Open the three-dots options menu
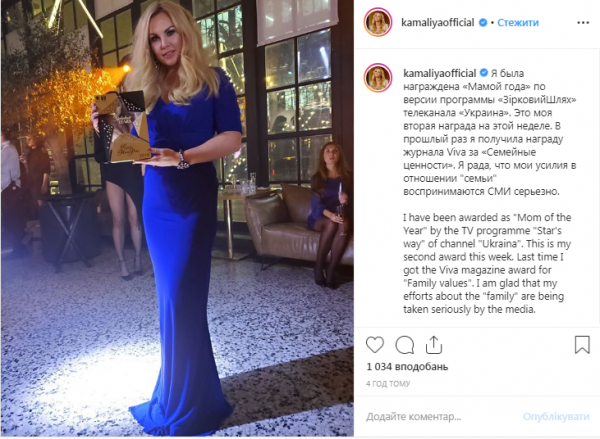This screenshot has height=439, width=600. [x=583, y=23]
